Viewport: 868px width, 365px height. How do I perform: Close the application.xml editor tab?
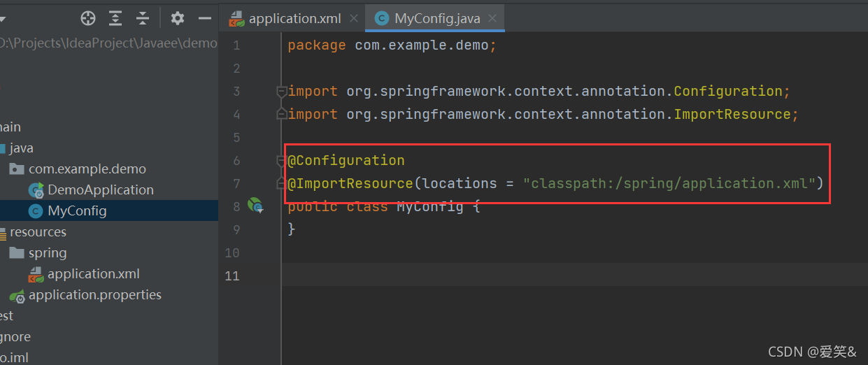click(x=354, y=19)
